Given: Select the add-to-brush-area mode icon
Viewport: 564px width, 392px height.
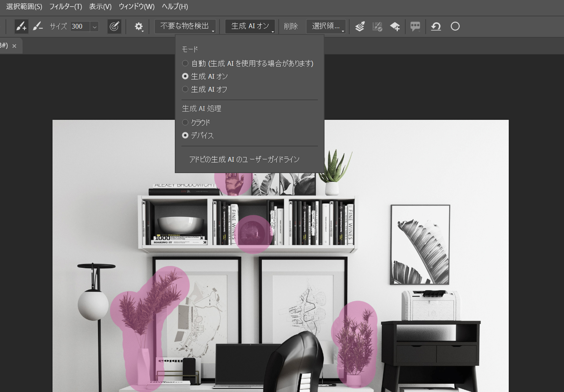Looking at the screenshot, I should 21,26.
